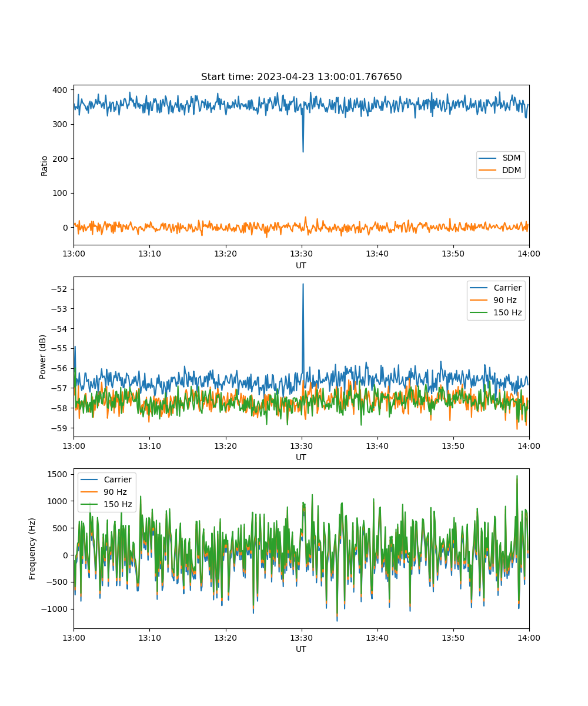Click the −52 tick on the Power axis
This screenshot has width=588, height=706.
point(61,289)
